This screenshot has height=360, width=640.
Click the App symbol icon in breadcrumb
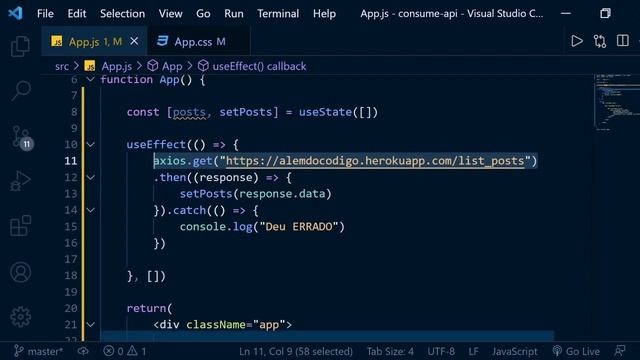[x=153, y=66]
